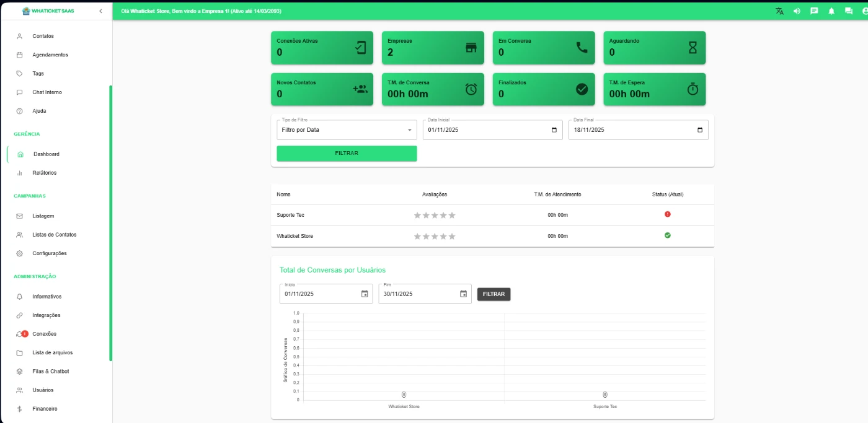The height and width of the screenshot is (423, 868).
Task: Open the chat bubbles icon in header
Action: point(849,11)
